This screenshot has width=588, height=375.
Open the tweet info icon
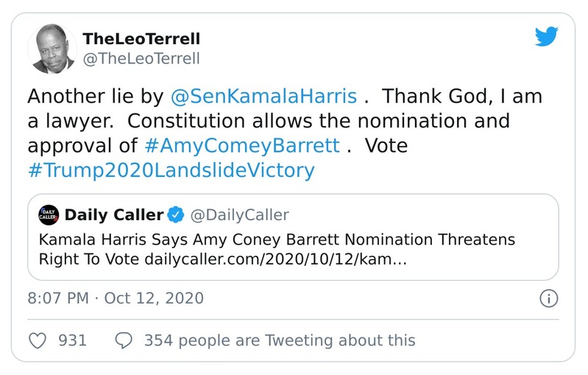(x=549, y=298)
